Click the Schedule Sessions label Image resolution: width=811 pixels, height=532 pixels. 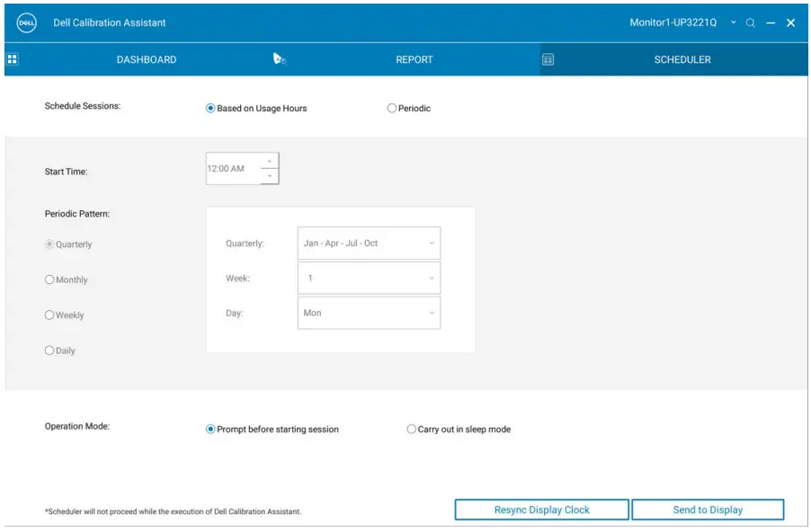[82, 106]
